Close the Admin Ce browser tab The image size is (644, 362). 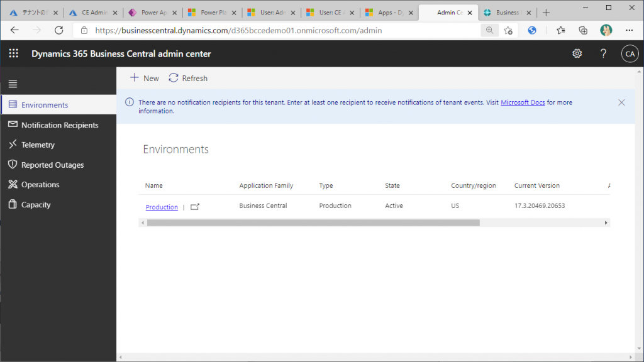(x=470, y=13)
